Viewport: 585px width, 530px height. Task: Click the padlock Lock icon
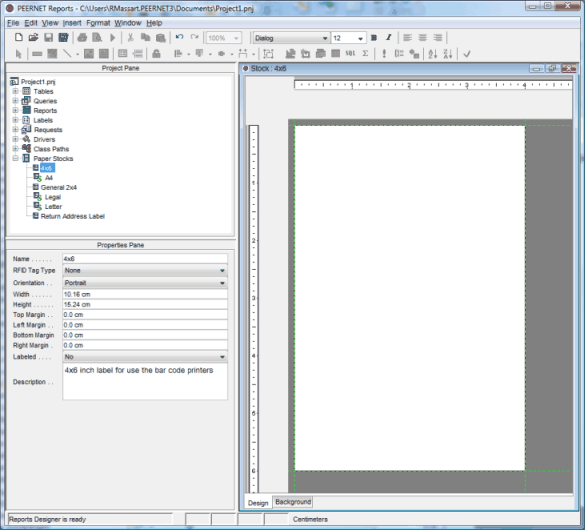[156, 54]
